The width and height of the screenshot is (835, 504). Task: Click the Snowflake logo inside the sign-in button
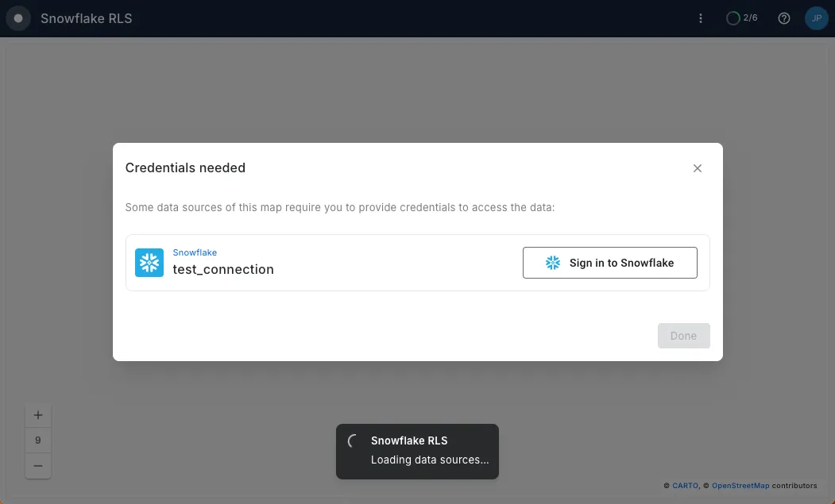point(551,262)
